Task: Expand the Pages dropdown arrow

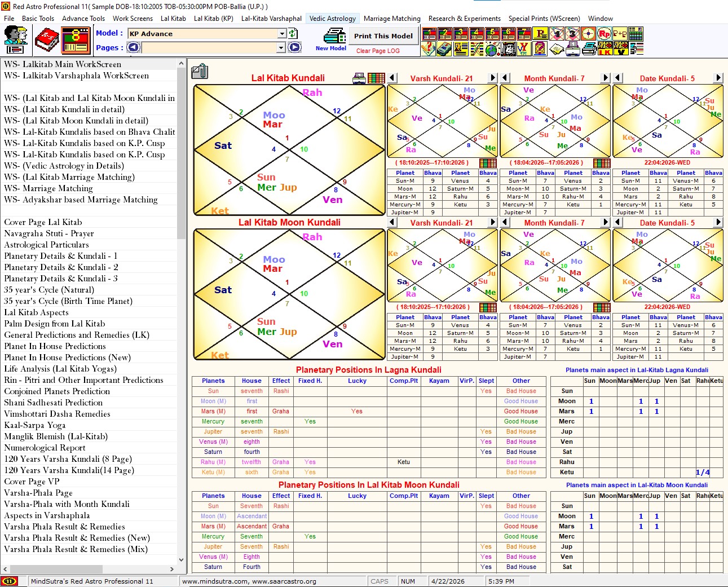Action: tap(280, 48)
